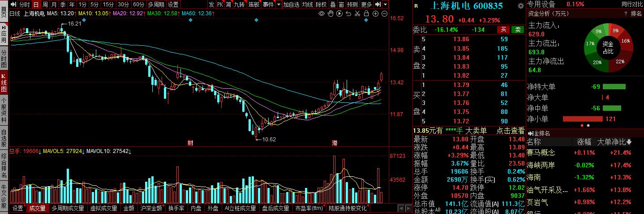644x214 pixels.
Task: Select the 周 weekly period tab
Action: (45, 4)
